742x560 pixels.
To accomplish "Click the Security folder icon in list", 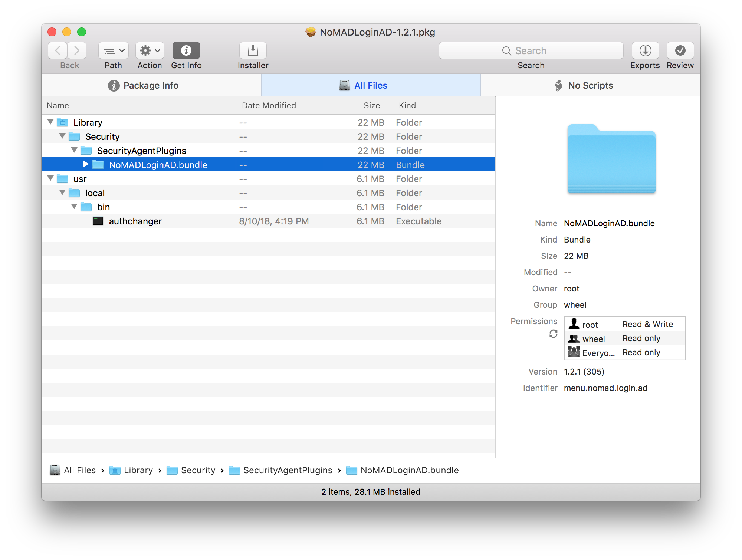I will point(74,136).
